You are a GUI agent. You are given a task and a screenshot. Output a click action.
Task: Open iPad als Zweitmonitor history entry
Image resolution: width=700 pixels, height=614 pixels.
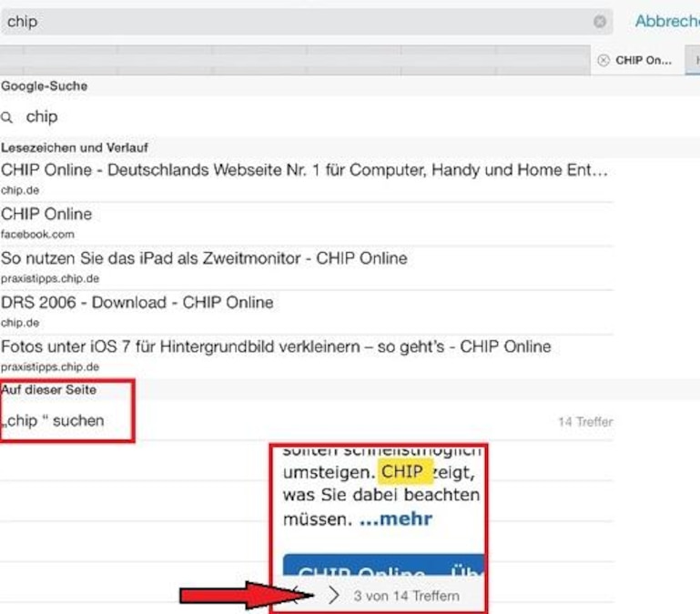307,267
